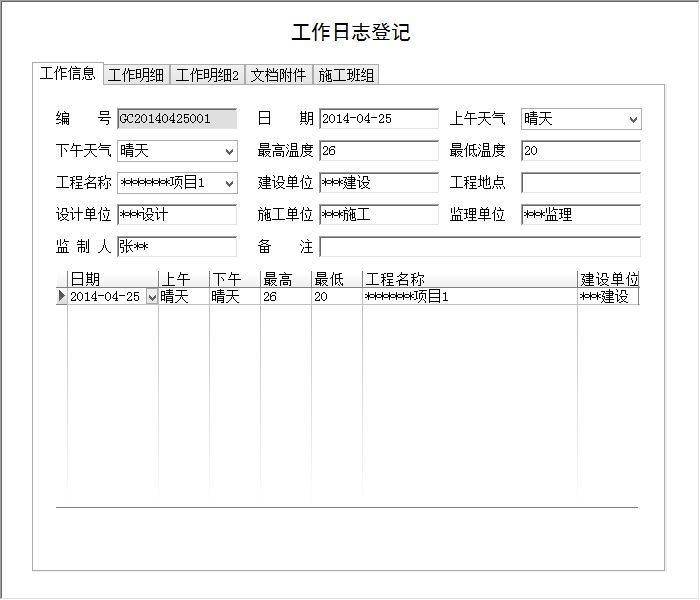Screen dimensions: 700x600
Task: Focus the 最高温度 text box
Action: (378, 151)
